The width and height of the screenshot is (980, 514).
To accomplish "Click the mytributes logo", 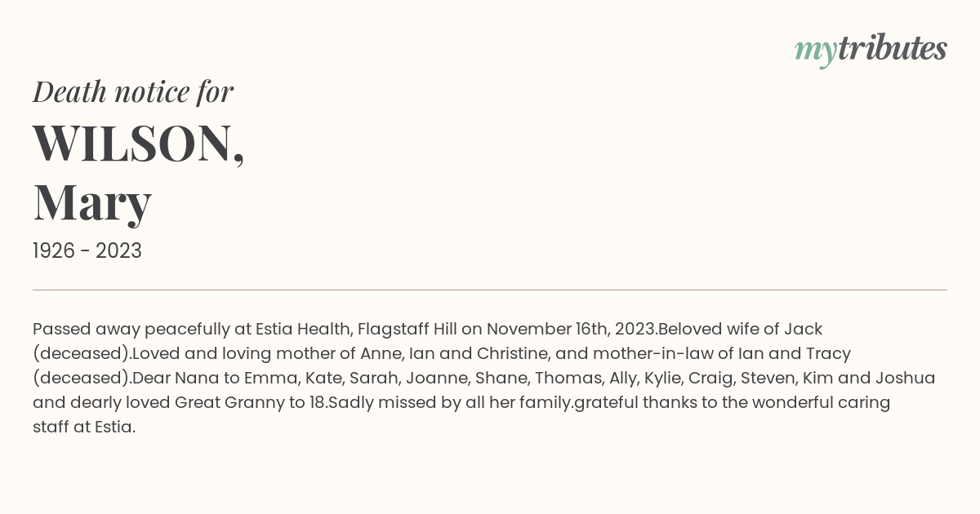I will tap(871, 50).
